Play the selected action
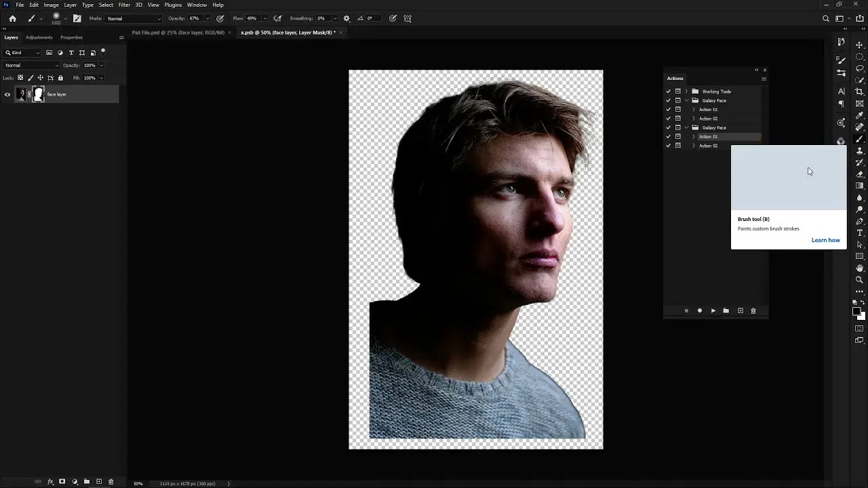Viewport: 868px width, 488px height. (713, 310)
